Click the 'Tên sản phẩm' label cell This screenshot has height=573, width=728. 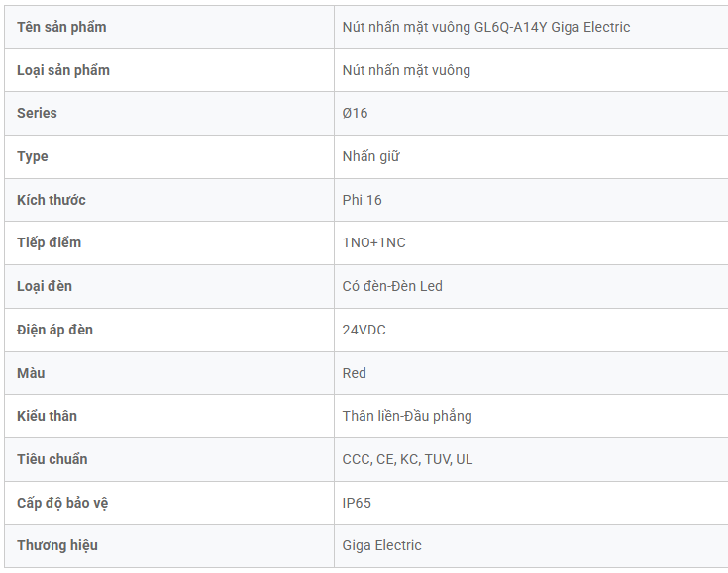pos(61,27)
